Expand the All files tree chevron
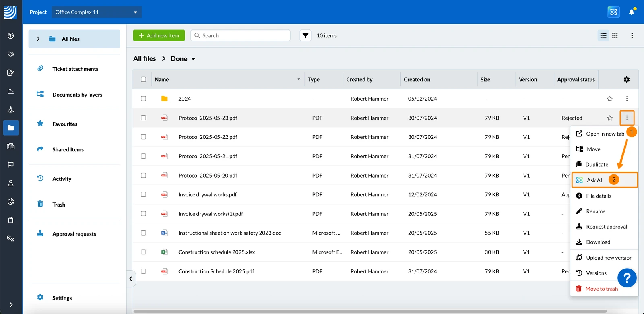 click(x=38, y=39)
